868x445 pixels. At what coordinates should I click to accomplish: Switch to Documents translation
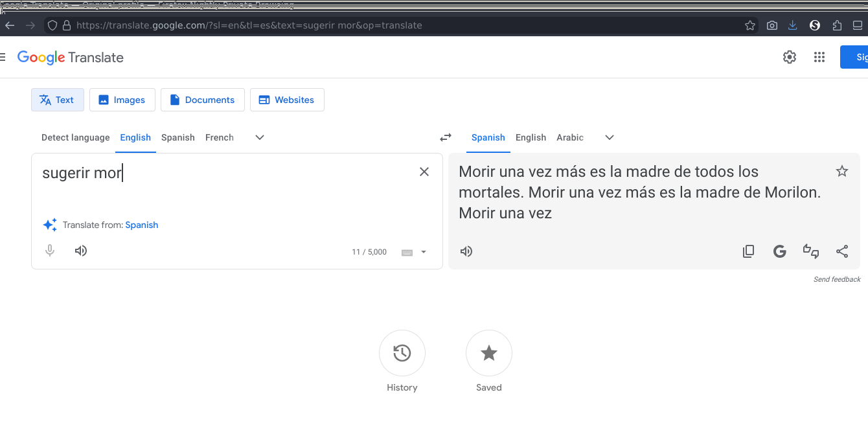tap(203, 100)
